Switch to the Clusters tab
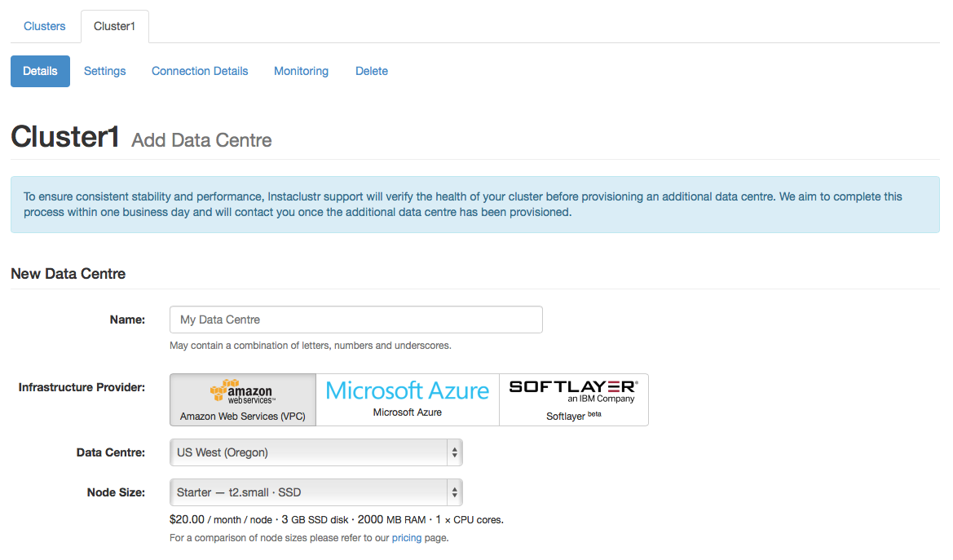953x560 pixels. click(44, 26)
